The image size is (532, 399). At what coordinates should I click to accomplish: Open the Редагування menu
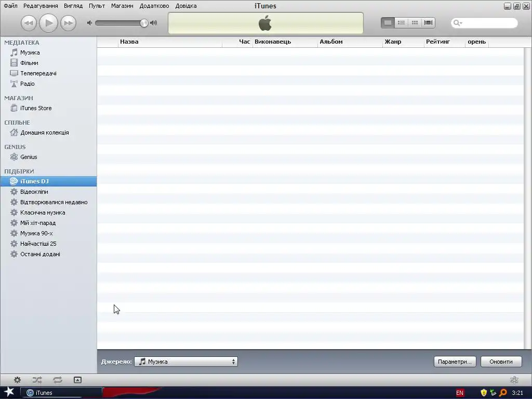[41, 6]
